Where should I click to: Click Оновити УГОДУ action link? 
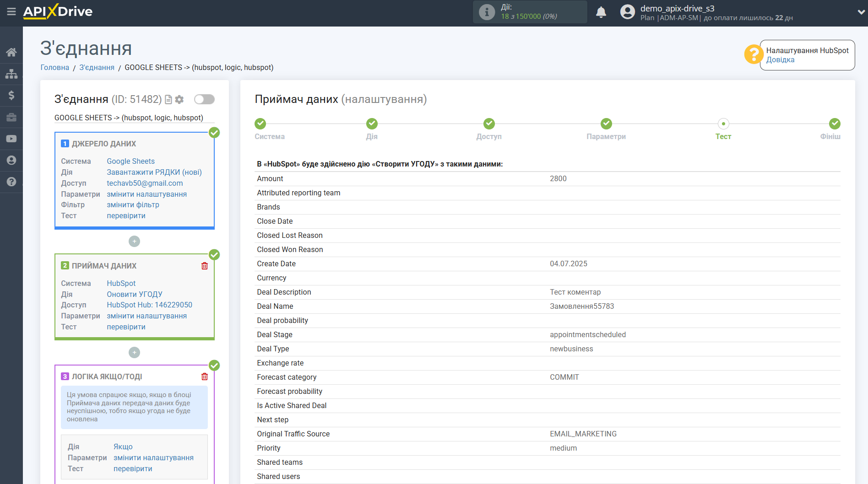(135, 294)
